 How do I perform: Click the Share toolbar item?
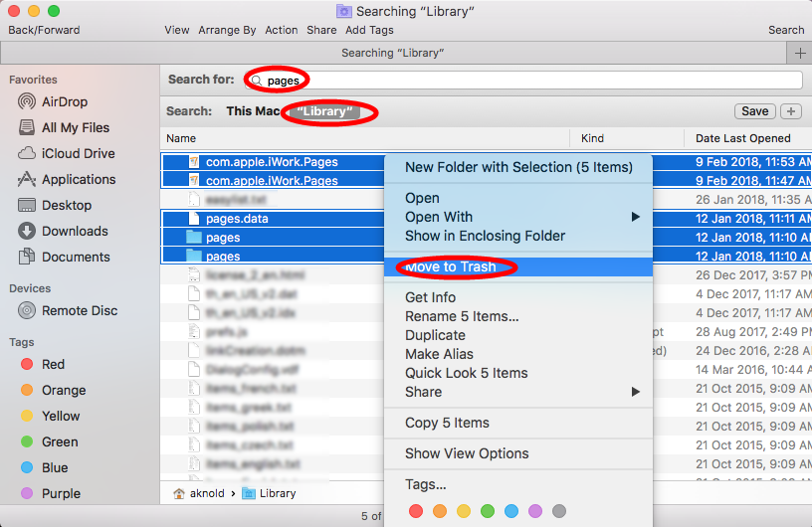(321, 30)
